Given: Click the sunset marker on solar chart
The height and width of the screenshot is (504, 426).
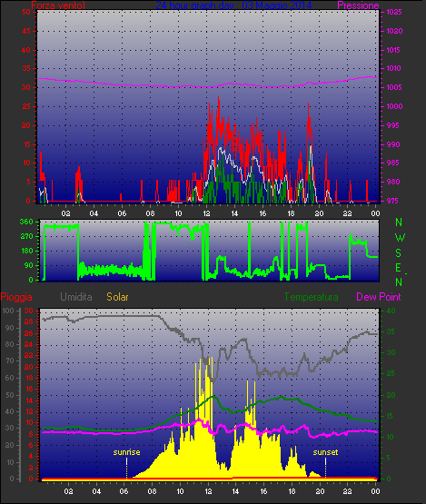Looking at the screenshot, I should coord(325,452).
